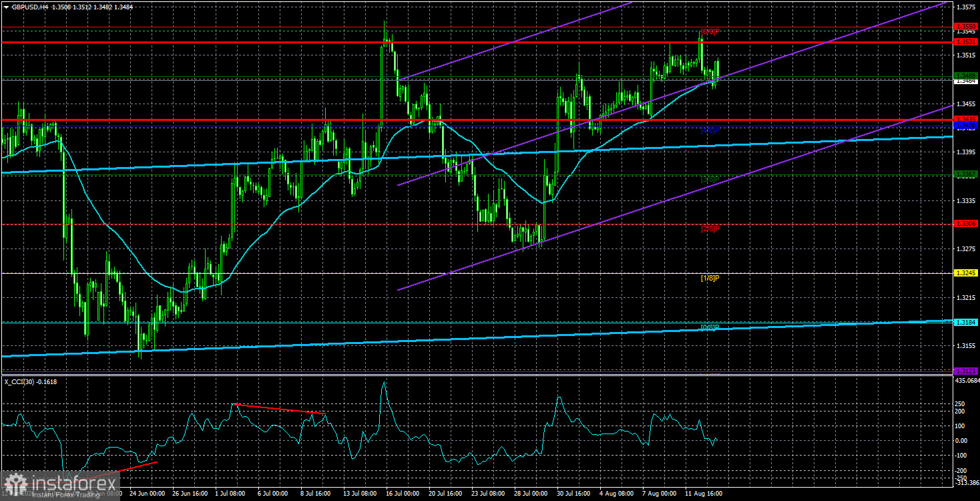The image size is (980, 501).
Task: Click the 1 Jul 08:00 time label
Action: tap(231, 494)
